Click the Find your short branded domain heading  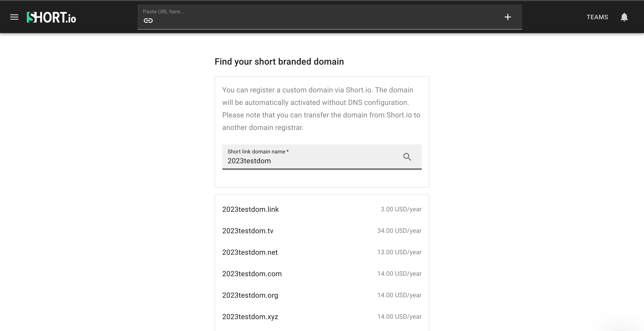(x=279, y=62)
